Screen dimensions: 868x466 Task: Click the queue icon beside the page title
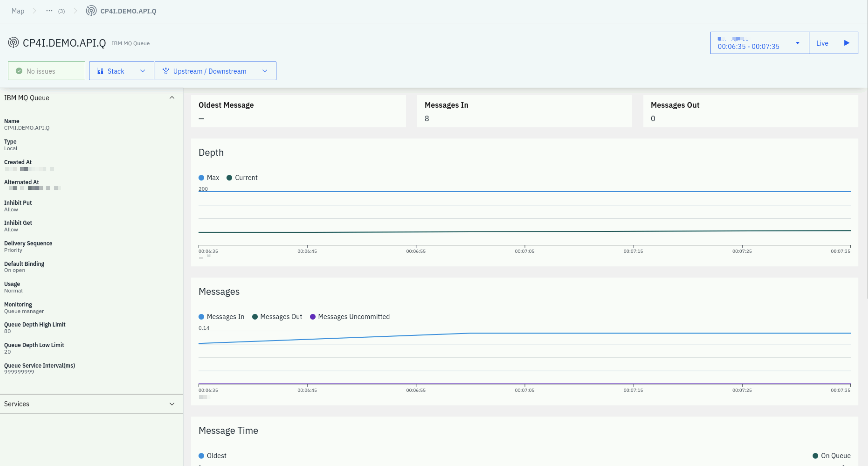pos(13,43)
